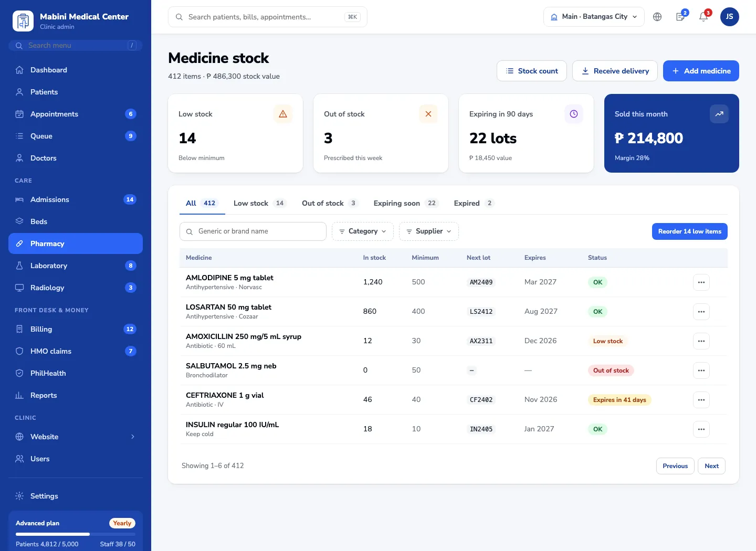Open HMO claims in the sidebar
756x551 pixels.
click(x=76, y=351)
